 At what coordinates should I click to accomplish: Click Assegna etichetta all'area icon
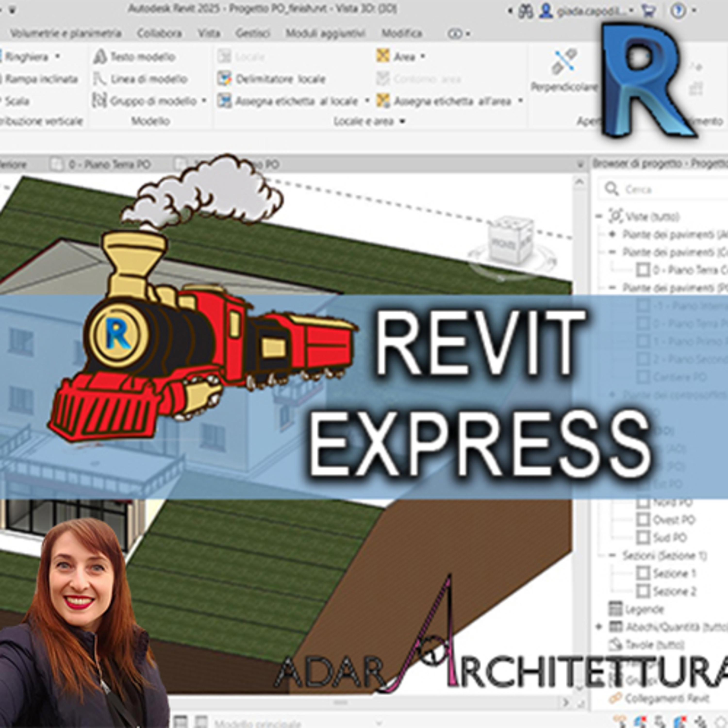click(383, 101)
